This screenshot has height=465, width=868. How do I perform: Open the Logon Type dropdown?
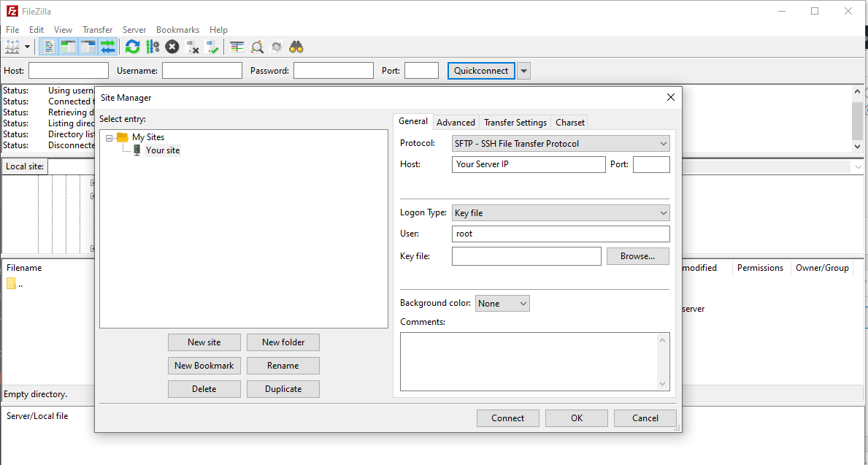pyautogui.click(x=561, y=213)
